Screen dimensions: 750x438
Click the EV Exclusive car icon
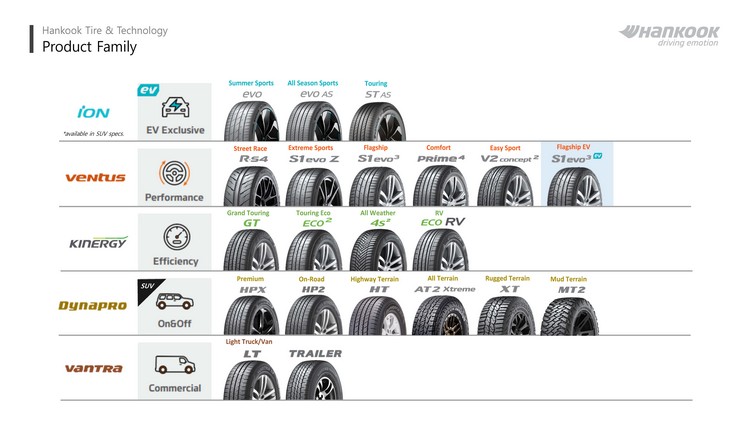[x=175, y=106]
